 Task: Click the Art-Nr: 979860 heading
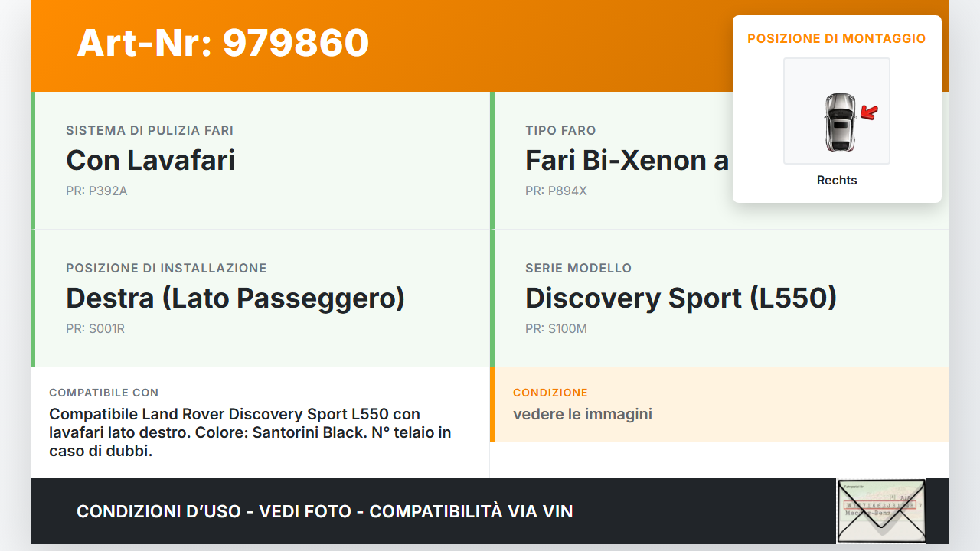[223, 43]
